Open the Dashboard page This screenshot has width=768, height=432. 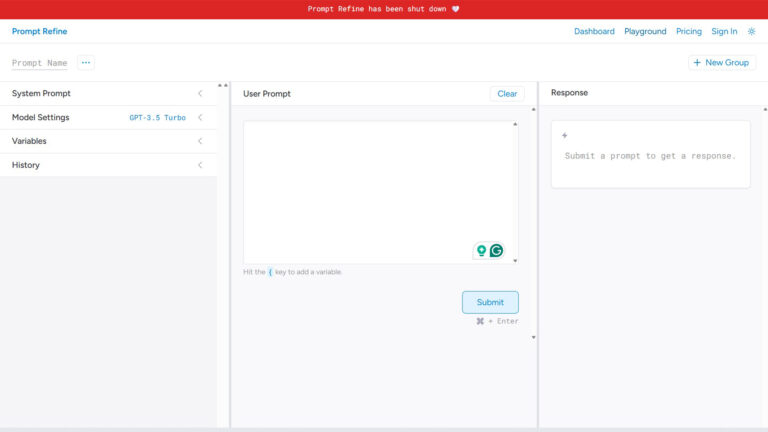[594, 31]
